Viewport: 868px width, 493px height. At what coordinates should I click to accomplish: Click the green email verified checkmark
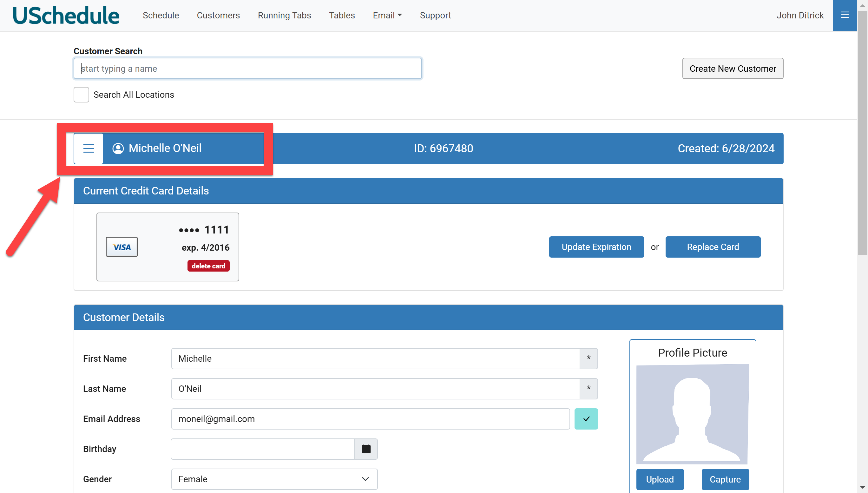click(586, 419)
